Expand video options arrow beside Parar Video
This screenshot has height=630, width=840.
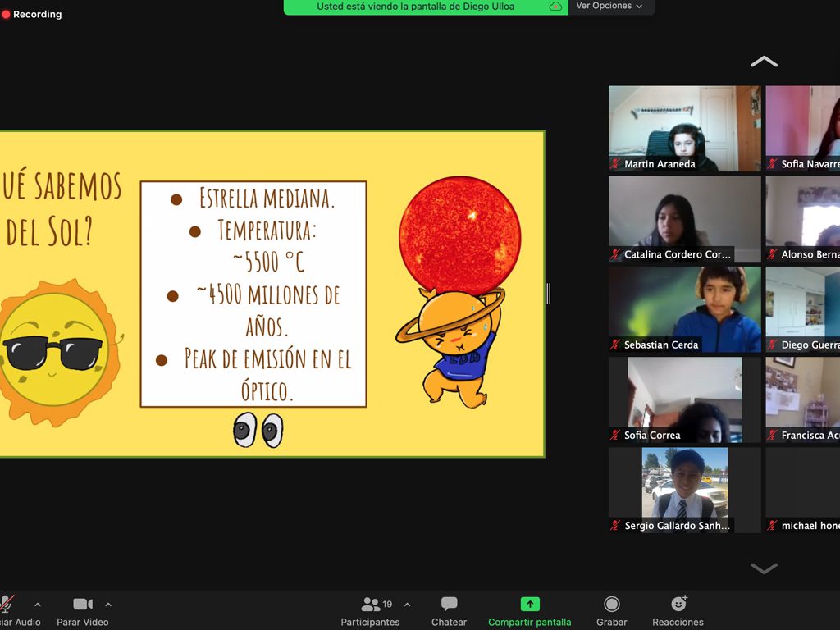point(108,605)
